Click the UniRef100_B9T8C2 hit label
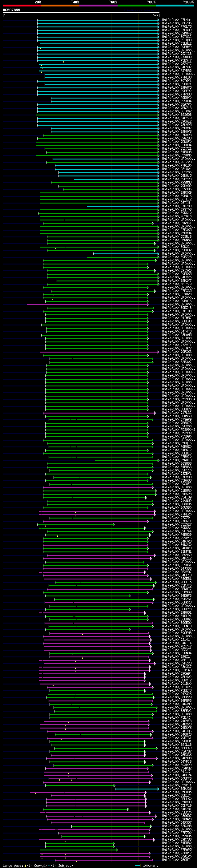Image resolution: width=197 pixels, height=868 pixels. (x=177, y=37)
